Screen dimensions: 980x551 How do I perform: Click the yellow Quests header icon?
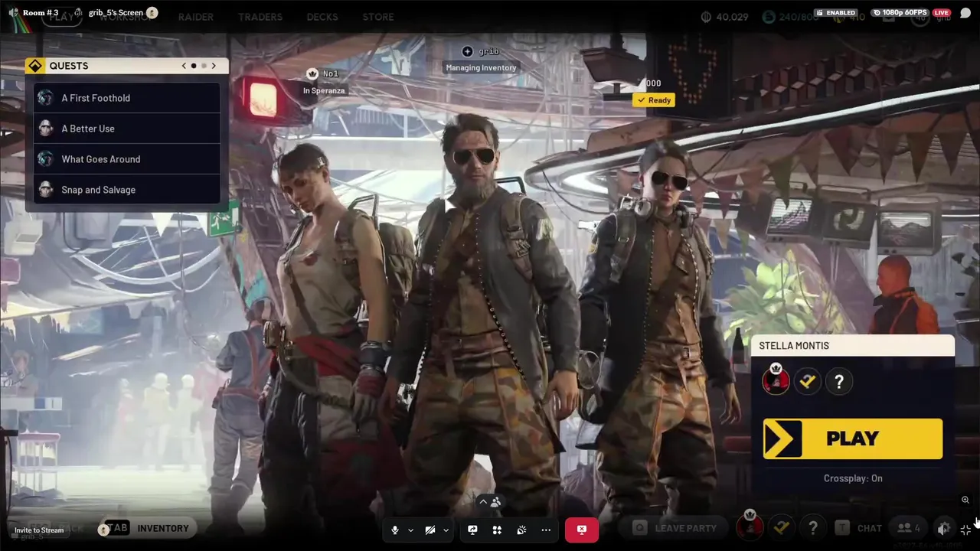click(x=35, y=66)
